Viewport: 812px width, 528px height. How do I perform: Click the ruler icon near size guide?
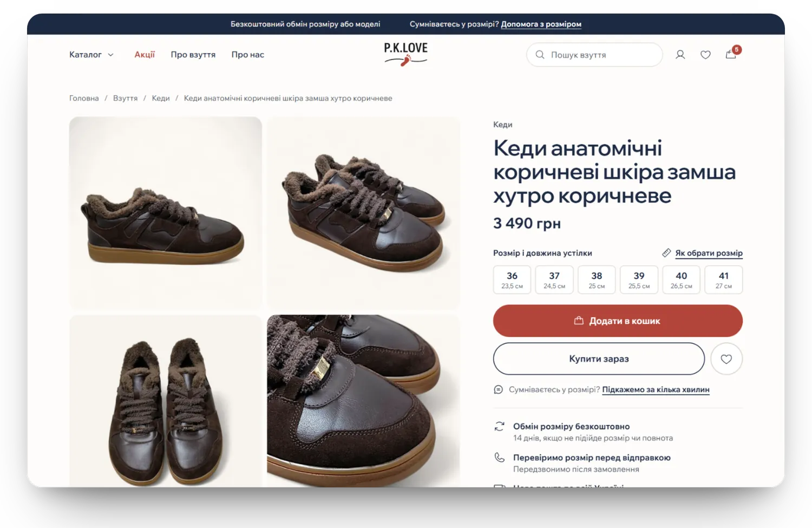[x=666, y=253]
